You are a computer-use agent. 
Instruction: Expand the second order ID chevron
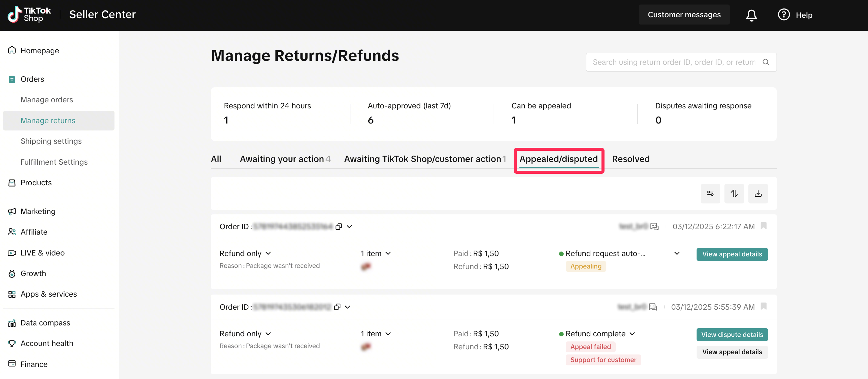tap(348, 307)
